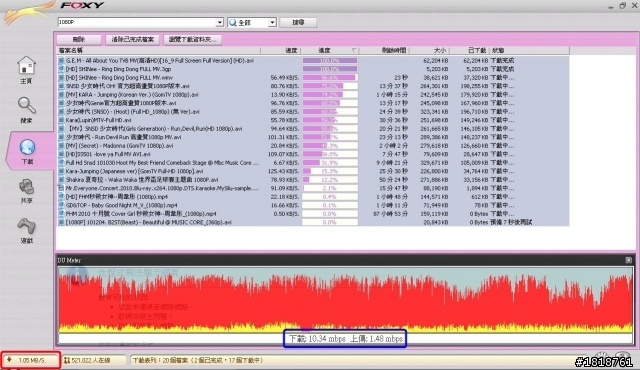
Task: Click the FOXY logo in the title bar
Action: coord(82,5)
